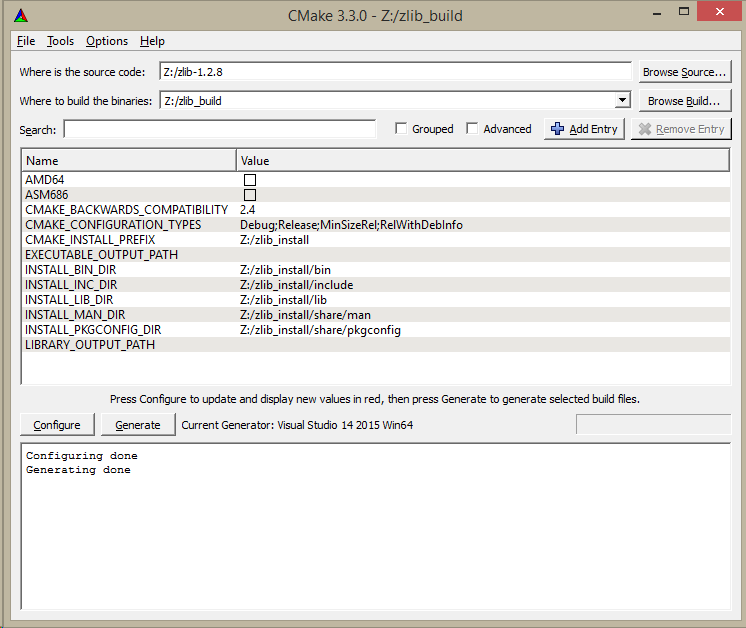746x628 pixels.
Task: Minimize the CMake window
Action: [x=627, y=11]
